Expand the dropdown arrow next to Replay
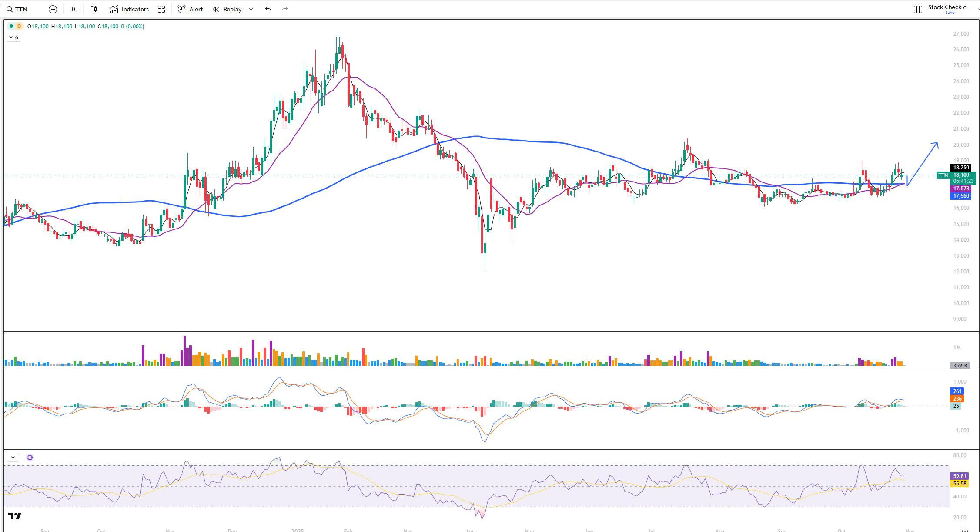Viewport: 980px width, 532px height. point(251,9)
